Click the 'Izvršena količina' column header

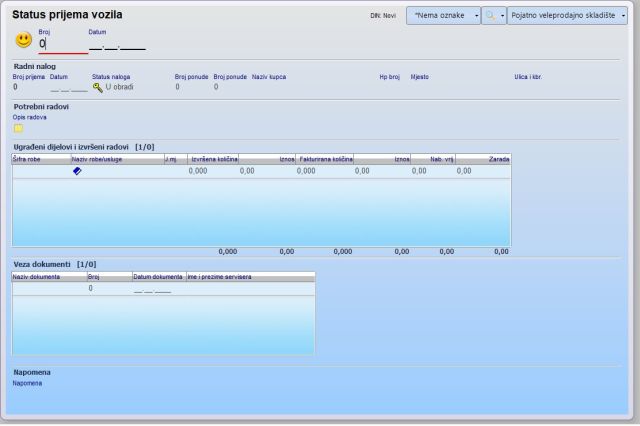click(x=212, y=159)
